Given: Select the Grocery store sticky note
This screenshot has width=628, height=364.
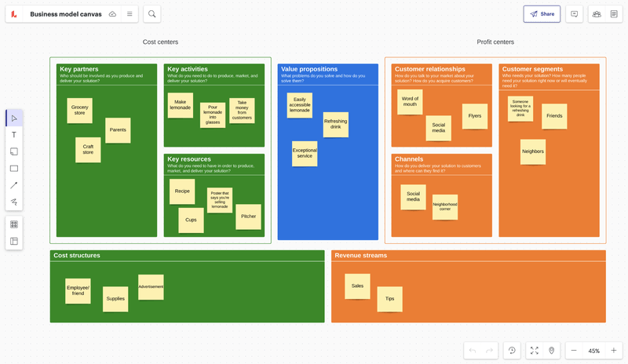Looking at the screenshot, I should click(79, 111).
